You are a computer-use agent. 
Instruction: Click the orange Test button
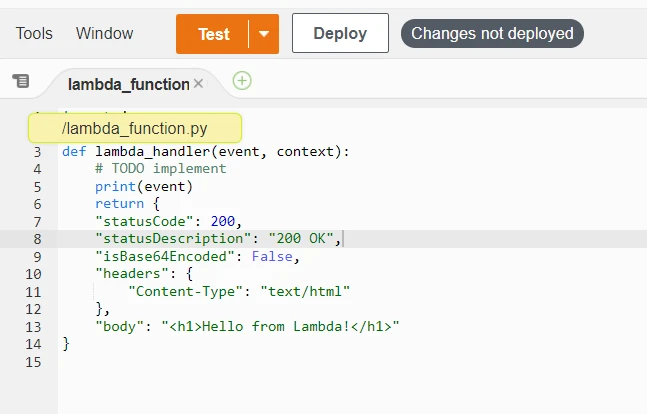coord(213,33)
